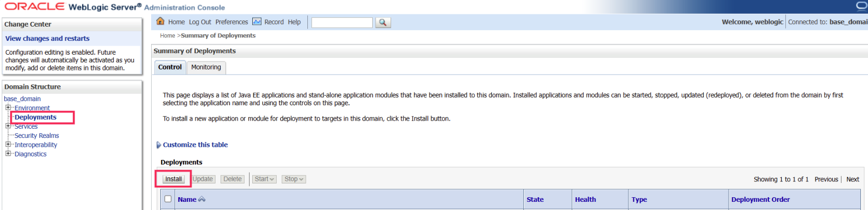Image resolution: width=868 pixels, height=210 pixels.
Task: Sort by Deployment Order column header
Action: coord(760,199)
